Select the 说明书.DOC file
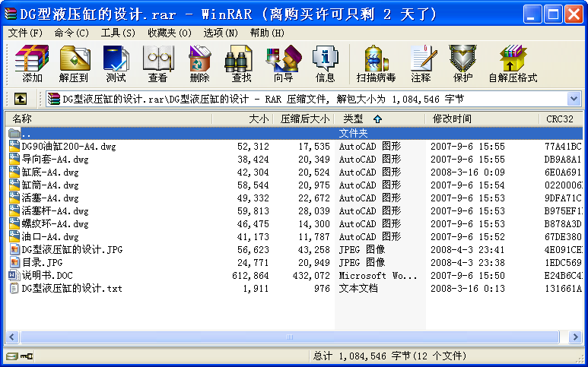Image resolution: width=588 pixels, height=367 pixels. point(47,275)
